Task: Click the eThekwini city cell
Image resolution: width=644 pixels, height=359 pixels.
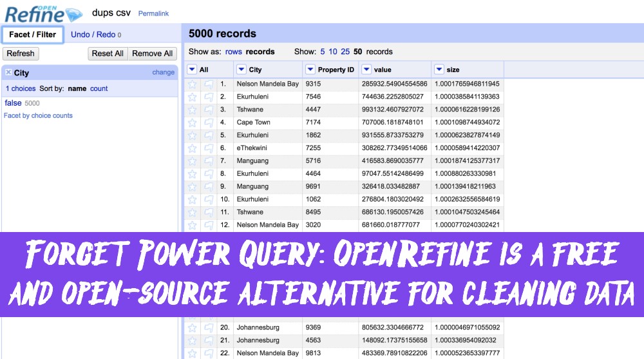Action: point(252,148)
